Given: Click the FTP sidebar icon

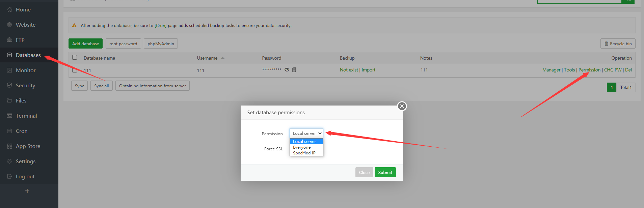Looking at the screenshot, I should tap(9, 40).
